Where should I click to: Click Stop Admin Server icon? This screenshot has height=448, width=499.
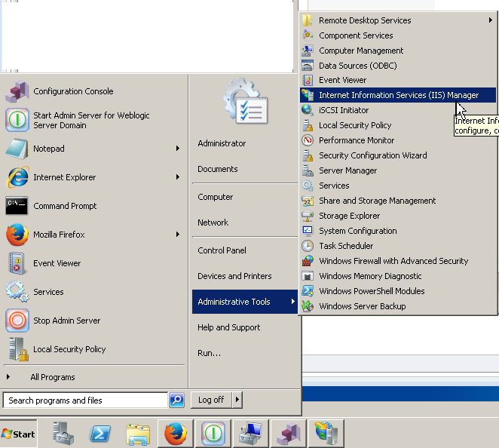[17, 321]
